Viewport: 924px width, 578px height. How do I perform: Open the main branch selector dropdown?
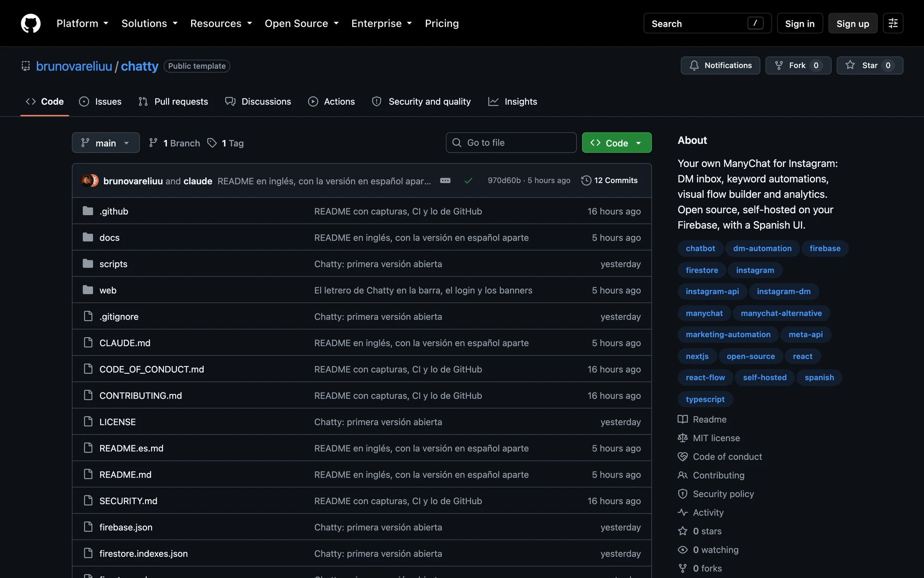(x=106, y=143)
